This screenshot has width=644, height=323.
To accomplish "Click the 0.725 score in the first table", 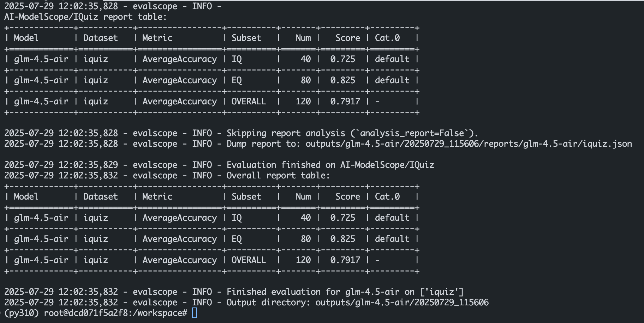I will [342, 59].
